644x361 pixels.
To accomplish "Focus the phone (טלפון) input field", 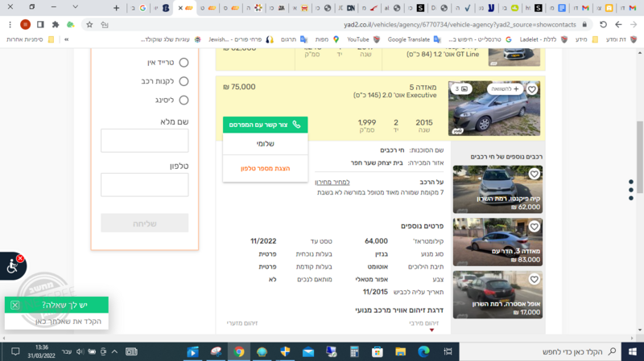I will tap(145, 185).
